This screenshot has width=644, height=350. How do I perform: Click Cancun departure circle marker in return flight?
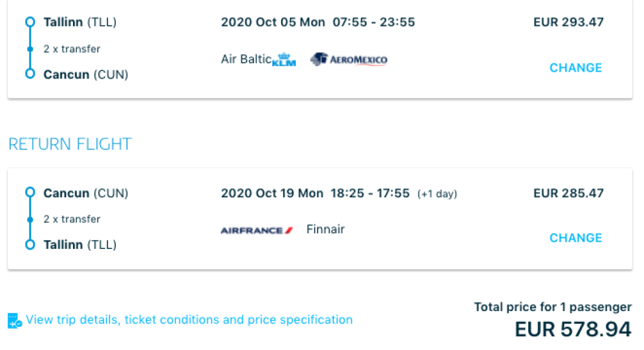30,193
